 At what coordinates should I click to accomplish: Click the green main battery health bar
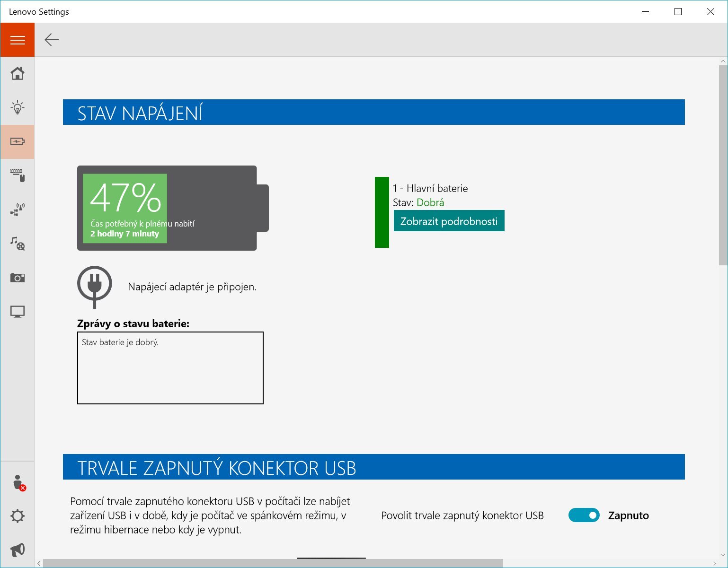382,212
